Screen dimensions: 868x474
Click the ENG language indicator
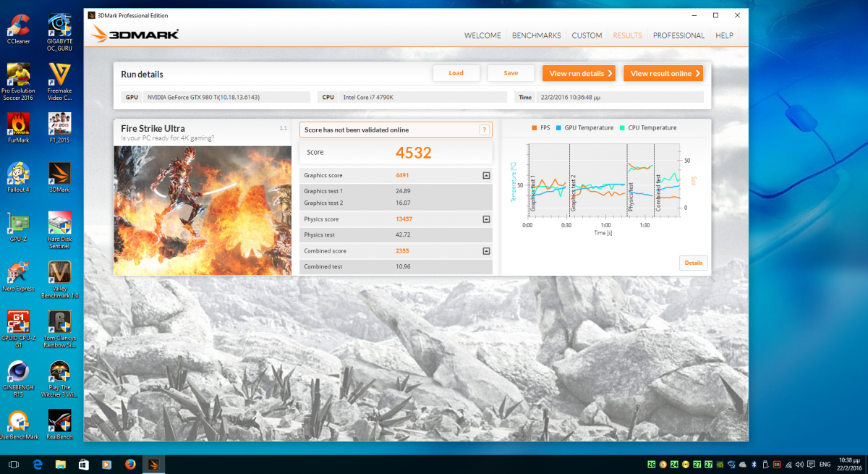(823, 464)
